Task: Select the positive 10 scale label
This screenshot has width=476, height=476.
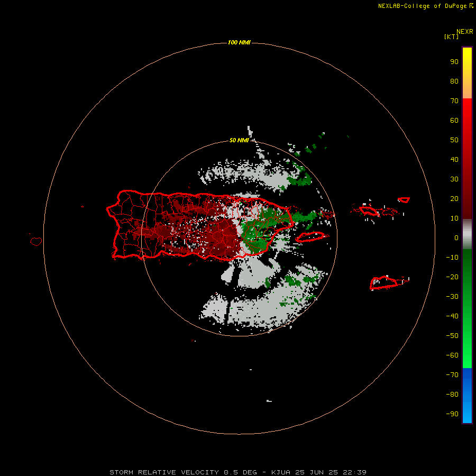Action: pyautogui.click(x=454, y=218)
